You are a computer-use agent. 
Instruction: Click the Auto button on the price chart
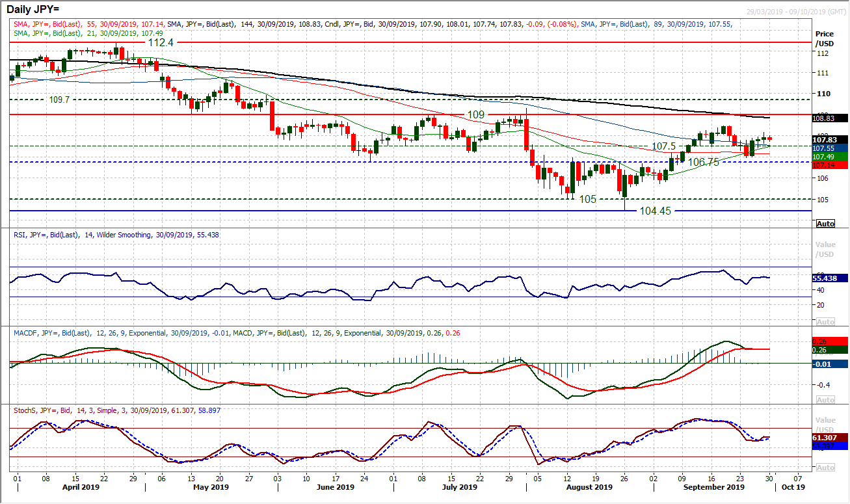click(825, 223)
